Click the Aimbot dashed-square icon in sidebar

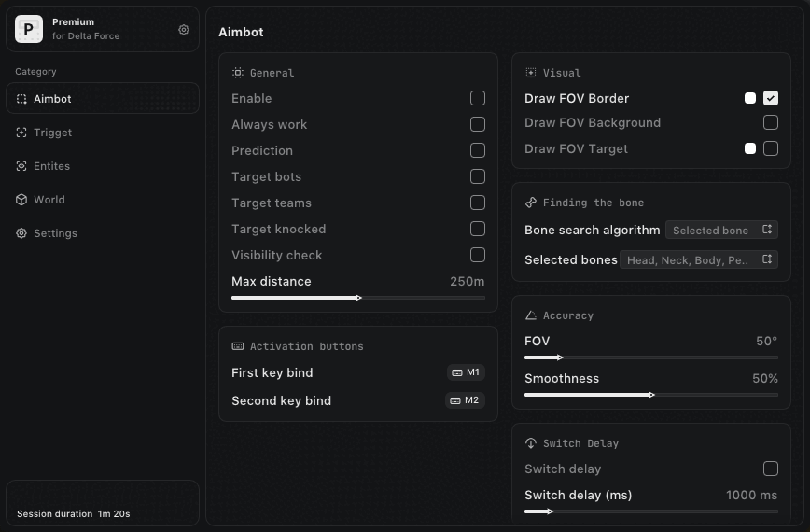pos(21,99)
